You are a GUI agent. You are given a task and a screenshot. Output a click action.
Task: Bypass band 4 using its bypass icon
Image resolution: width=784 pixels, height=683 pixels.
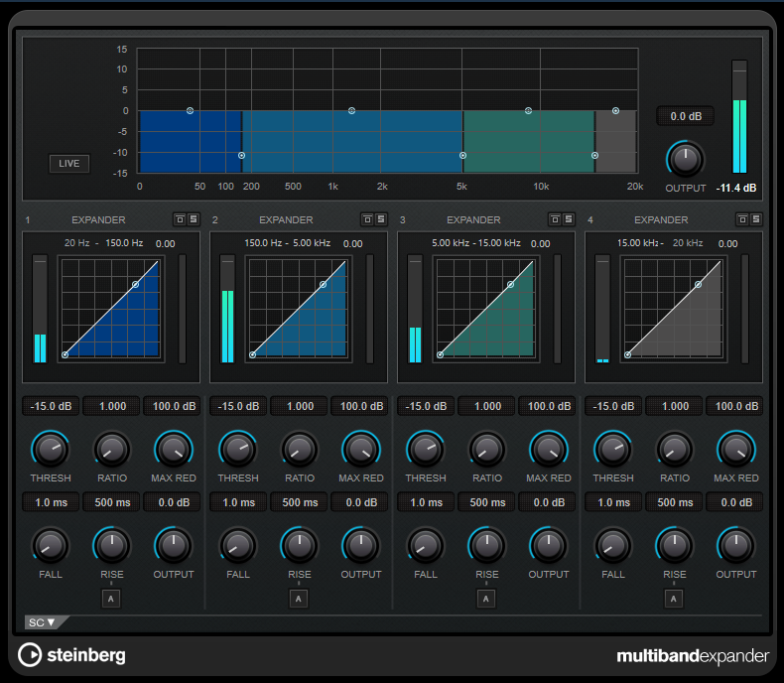(x=742, y=219)
